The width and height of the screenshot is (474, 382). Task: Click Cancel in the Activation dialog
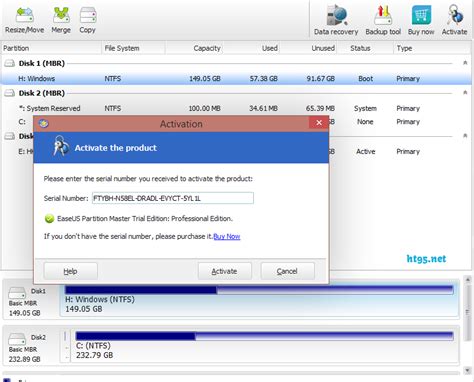[287, 271]
